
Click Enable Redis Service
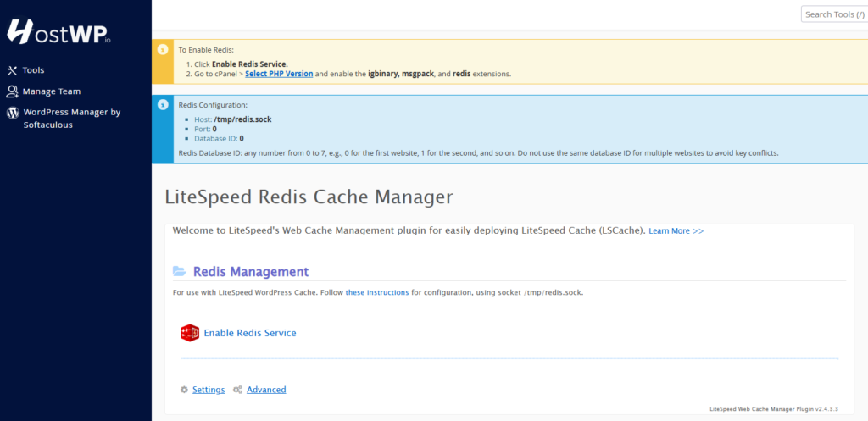coord(250,333)
